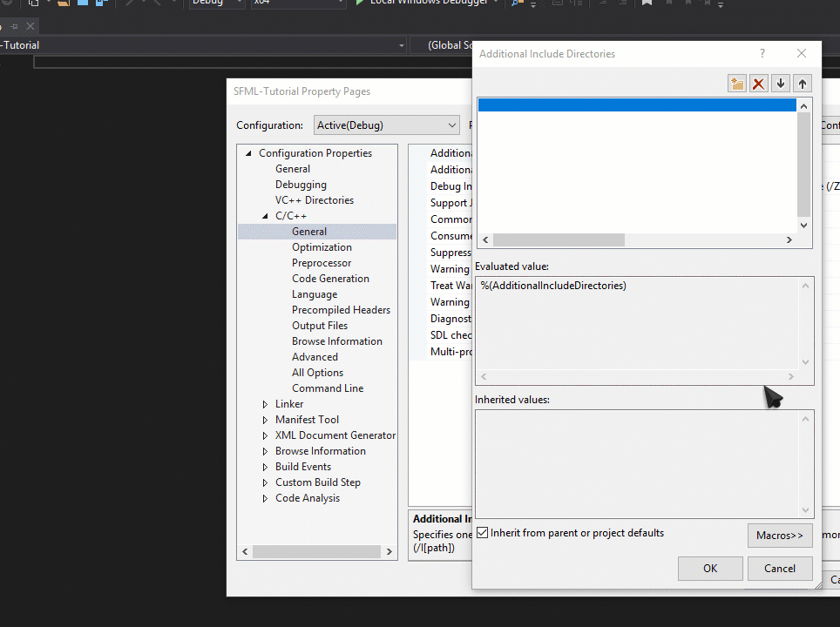Collapse the Configuration Properties tree node

pyautogui.click(x=248, y=153)
